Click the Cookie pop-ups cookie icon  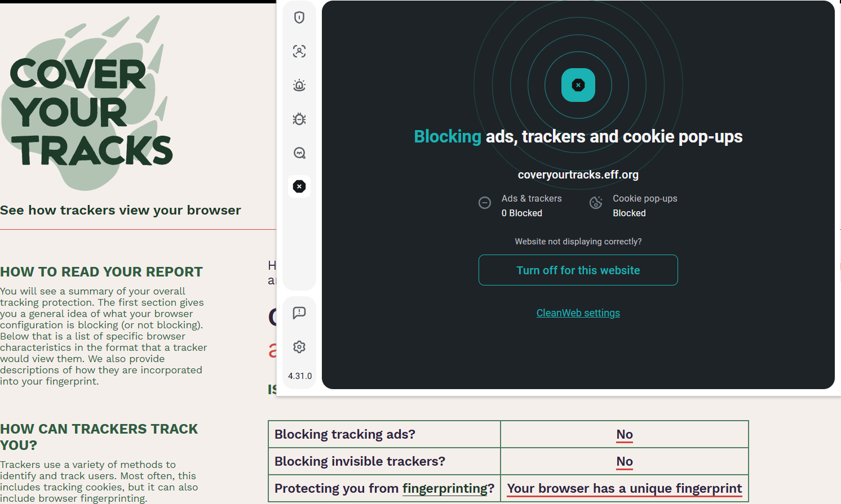596,203
